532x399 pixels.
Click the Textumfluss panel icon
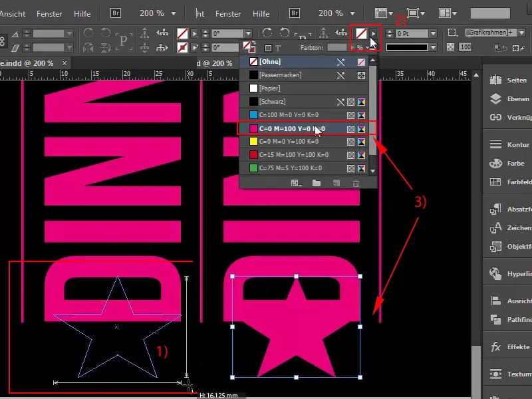tap(495, 374)
